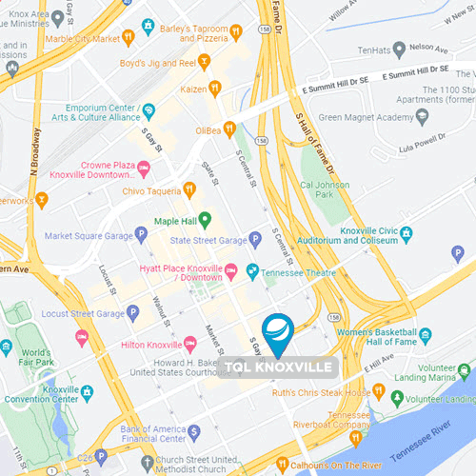
Task: Select the Market Square Garage parking icon
Action: click(141, 235)
